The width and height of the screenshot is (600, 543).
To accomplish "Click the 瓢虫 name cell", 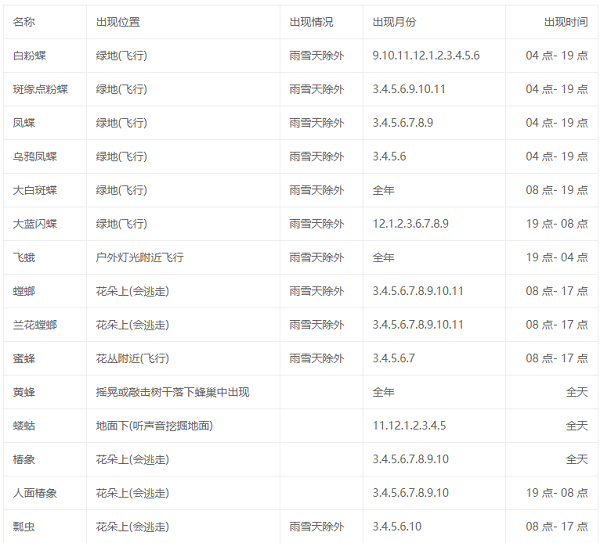I will point(23,526).
